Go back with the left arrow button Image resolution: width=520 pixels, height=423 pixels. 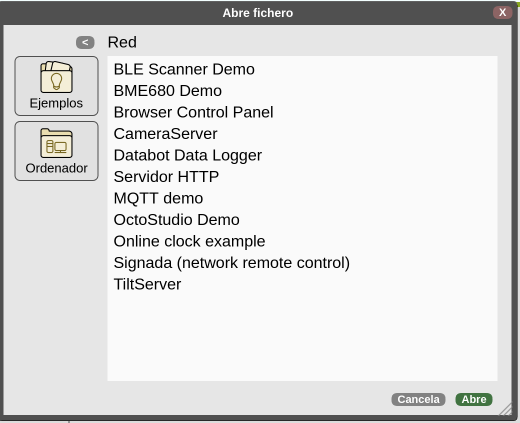coord(85,42)
